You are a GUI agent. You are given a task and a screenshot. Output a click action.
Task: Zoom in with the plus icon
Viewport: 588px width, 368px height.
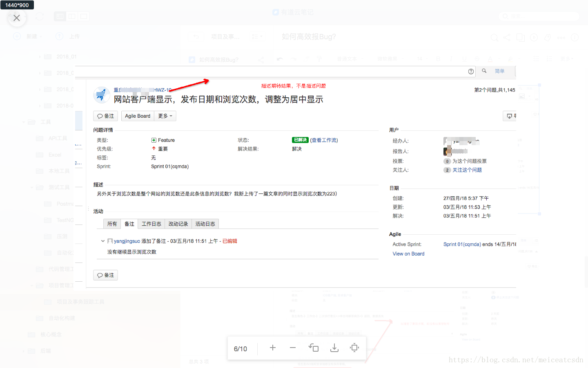coord(273,348)
